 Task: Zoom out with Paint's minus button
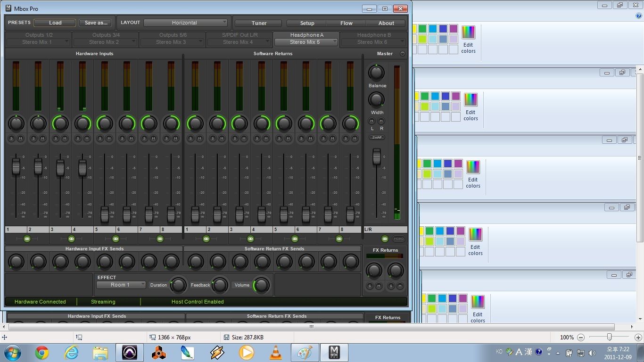(x=581, y=337)
